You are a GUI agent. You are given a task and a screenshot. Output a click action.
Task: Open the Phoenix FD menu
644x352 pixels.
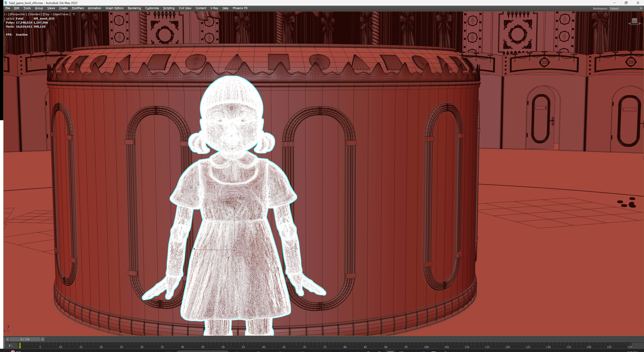[240, 8]
